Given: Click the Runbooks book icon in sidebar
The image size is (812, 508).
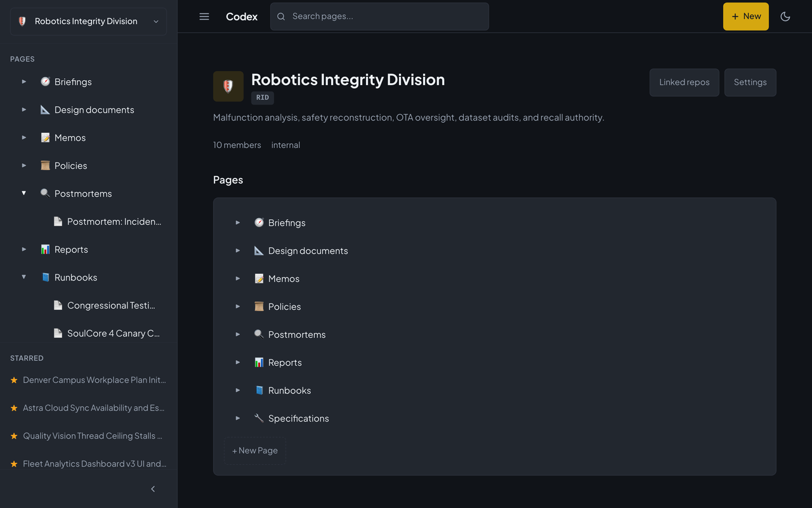Looking at the screenshot, I should pyautogui.click(x=45, y=277).
